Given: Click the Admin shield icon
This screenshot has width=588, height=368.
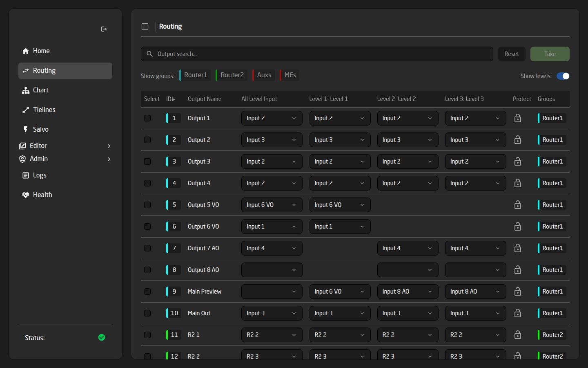Looking at the screenshot, I should [22, 159].
